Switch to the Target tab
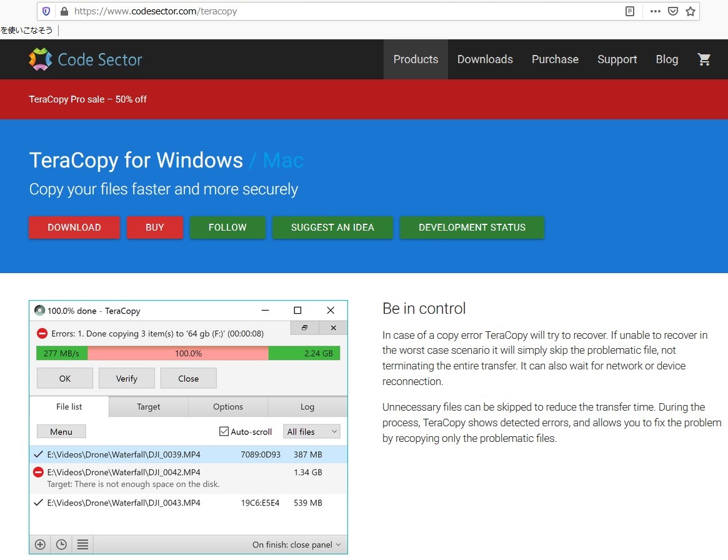728x560 pixels. click(x=149, y=406)
